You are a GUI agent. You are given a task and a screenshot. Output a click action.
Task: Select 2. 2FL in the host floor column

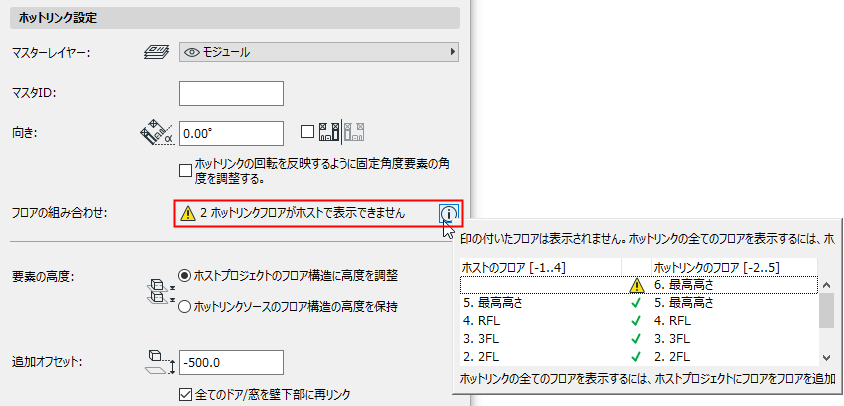coord(481,356)
